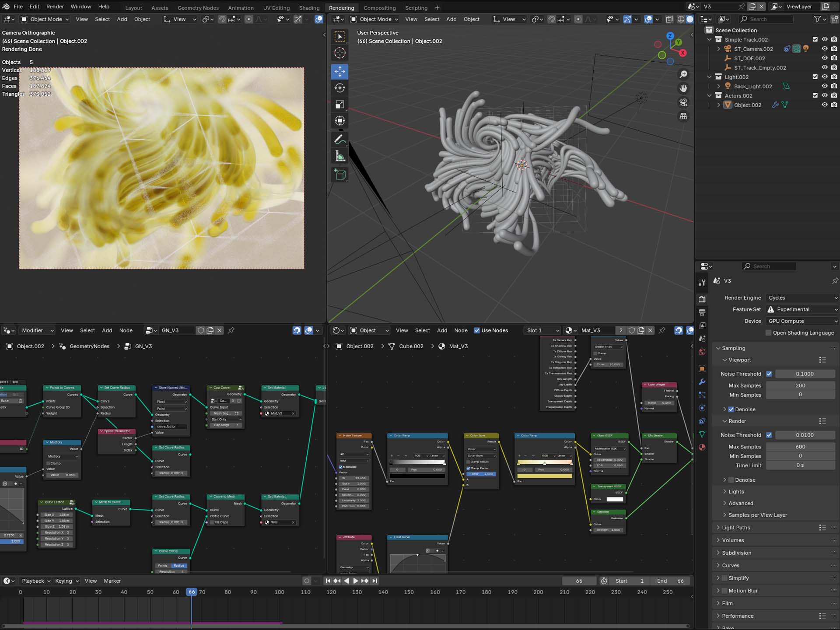Image resolution: width=840 pixels, height=630 pixels.
Task: Open Playback popover in timeline
Action: 36,581
